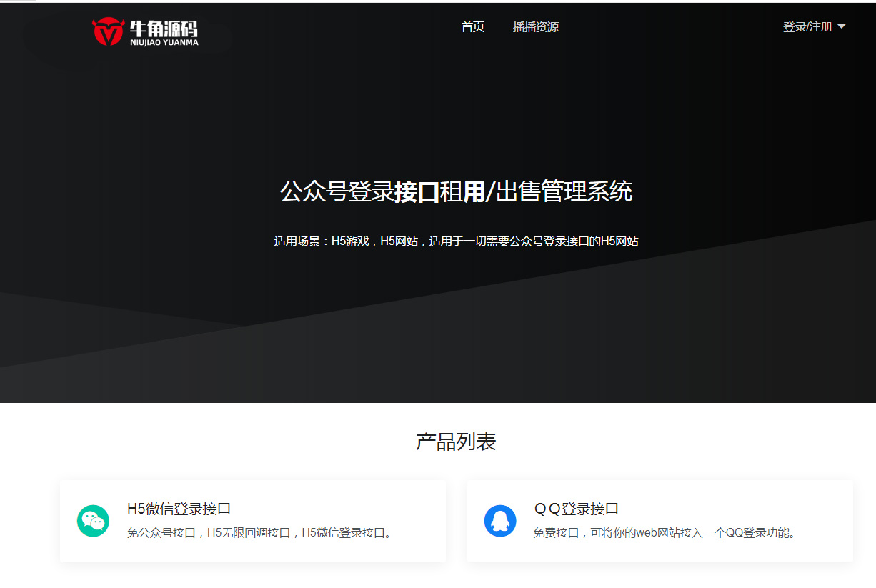This screenshot has width=876, height=588.
Task: Expand the caret arrow beside 登录/注册
Action: (841, 27)
